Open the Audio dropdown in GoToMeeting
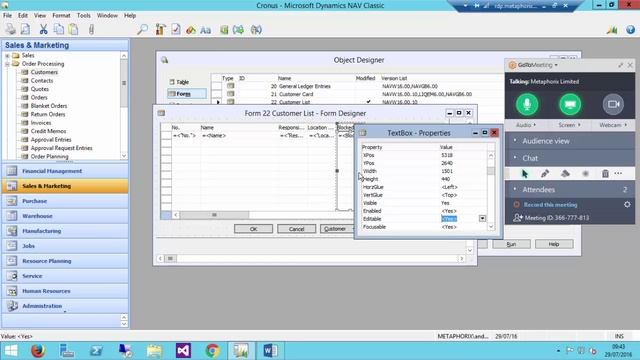The height and width of the screenshot is (360, 640). pyautogui.click(x=526, y=125)
